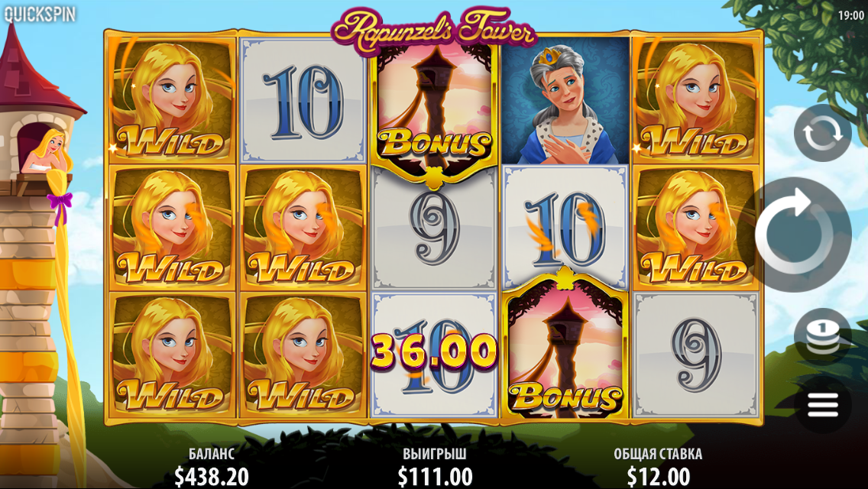The image size is (868, 489).
Task: Click the $111.00 win amount
Action: pyautogui.click(x=435, y=476)
